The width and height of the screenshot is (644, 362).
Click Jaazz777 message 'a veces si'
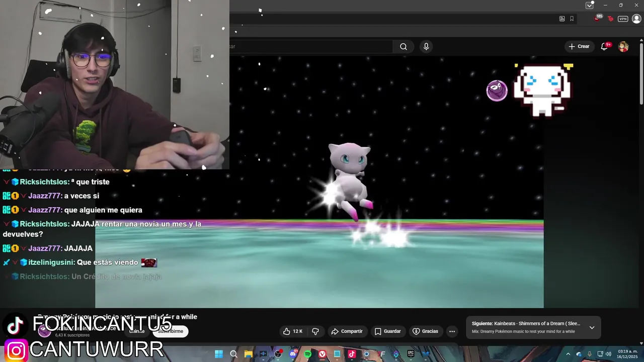(x=82, y=196)
